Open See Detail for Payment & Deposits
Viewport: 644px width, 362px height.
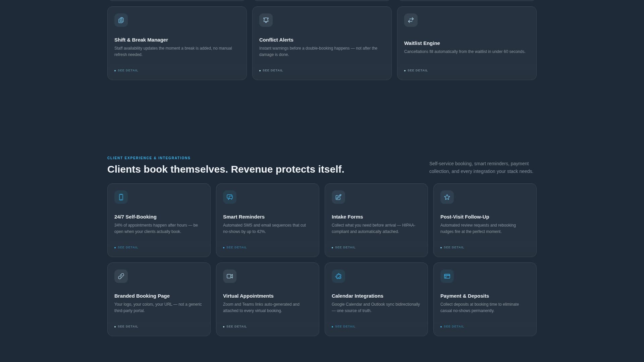coord(452,326)
